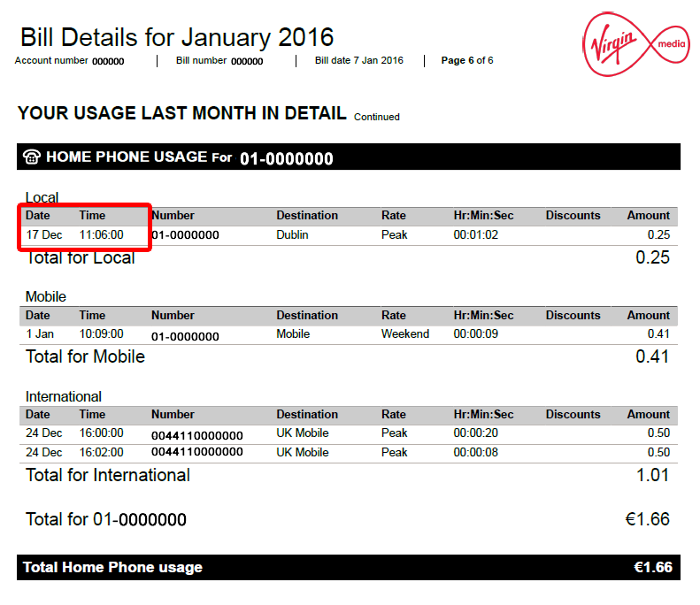Click 'Total Home Phone usage' footer label
Viewport: 700px width, 605px height.
point(112,568)
